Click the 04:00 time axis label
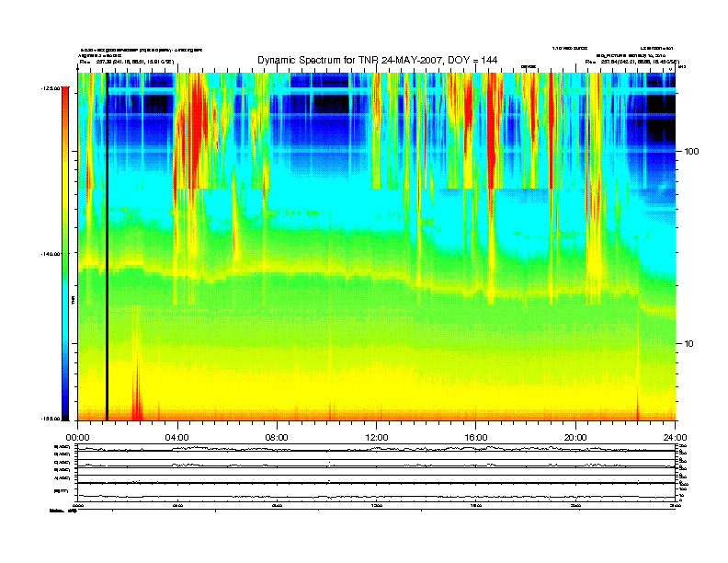 [x=177, y=438]
